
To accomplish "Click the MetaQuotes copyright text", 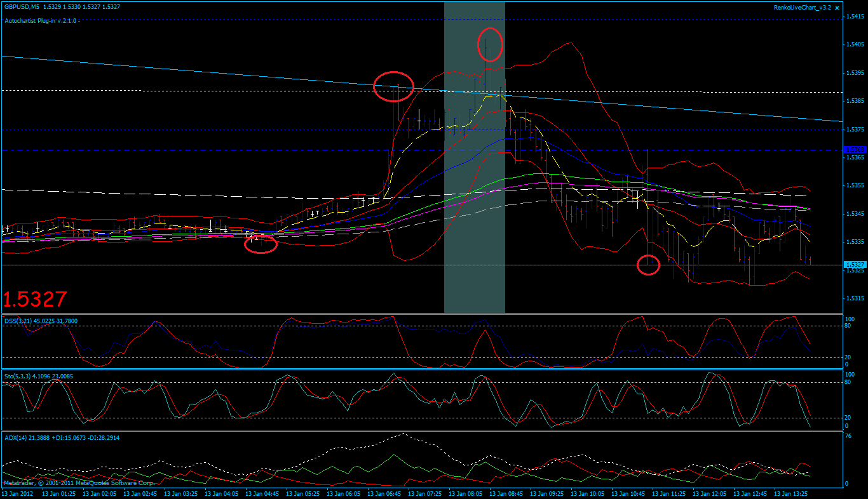I will tap(76, 483).
